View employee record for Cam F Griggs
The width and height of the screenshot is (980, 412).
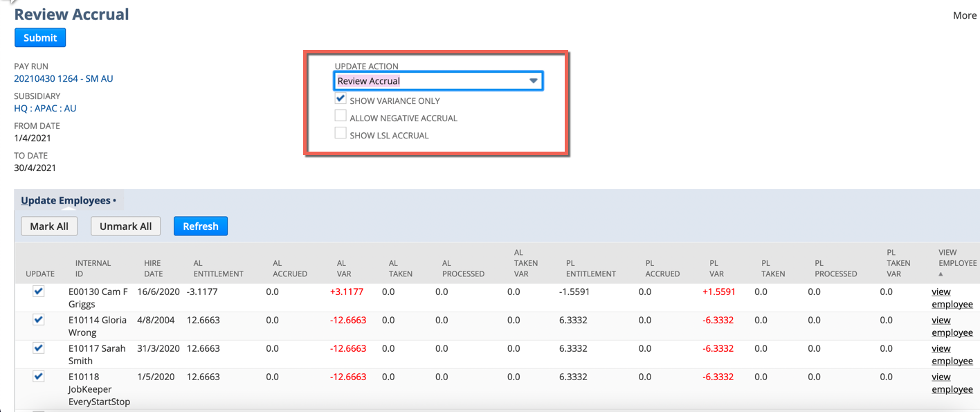(x=951, y=298)
